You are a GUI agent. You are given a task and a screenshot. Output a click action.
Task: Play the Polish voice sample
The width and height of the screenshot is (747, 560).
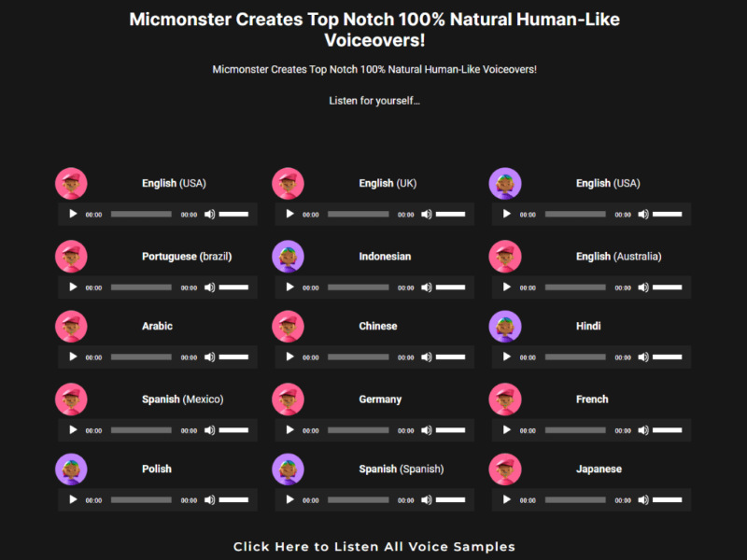[74, 500]
